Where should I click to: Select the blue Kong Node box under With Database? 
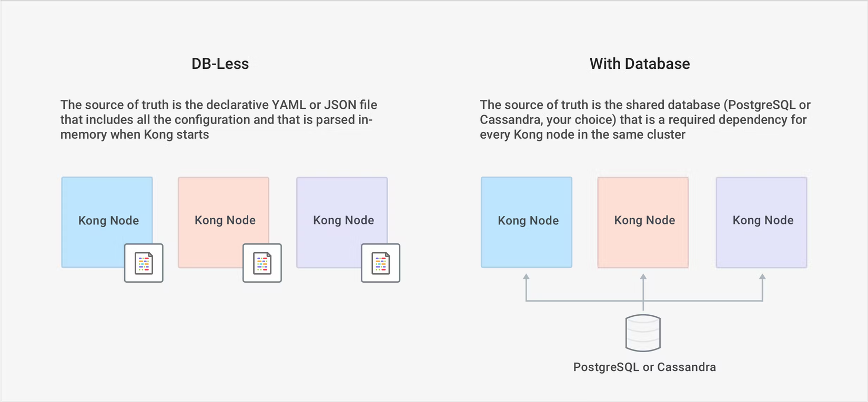(527, 222)
